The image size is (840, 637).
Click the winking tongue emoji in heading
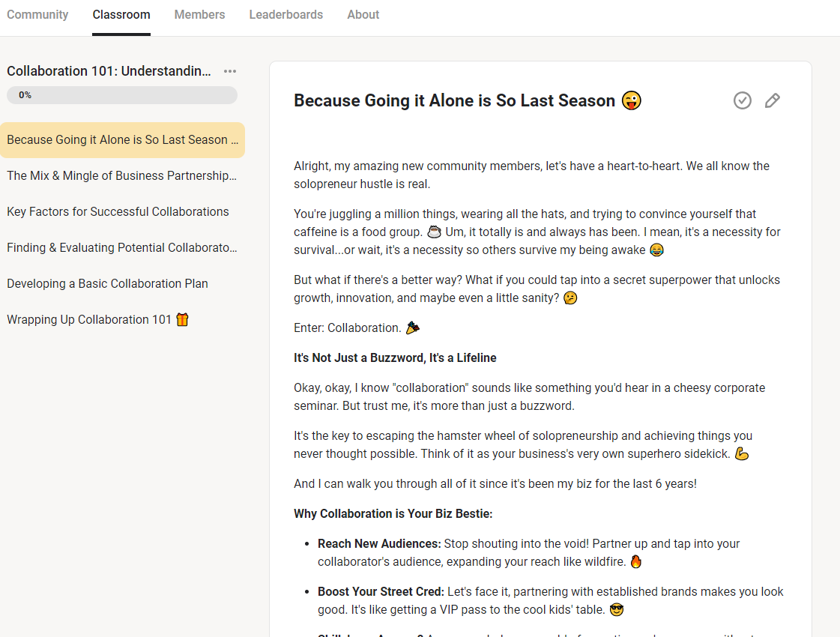pyautogui.click(x=632, y=100)
